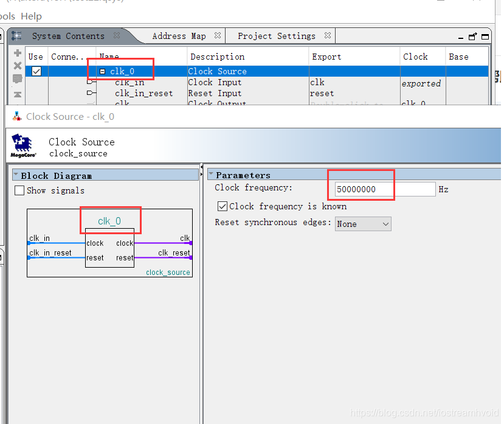The width and height of the screenshot is (504, 424).
Task: Click the Base column header
Action: coord(458,57)
